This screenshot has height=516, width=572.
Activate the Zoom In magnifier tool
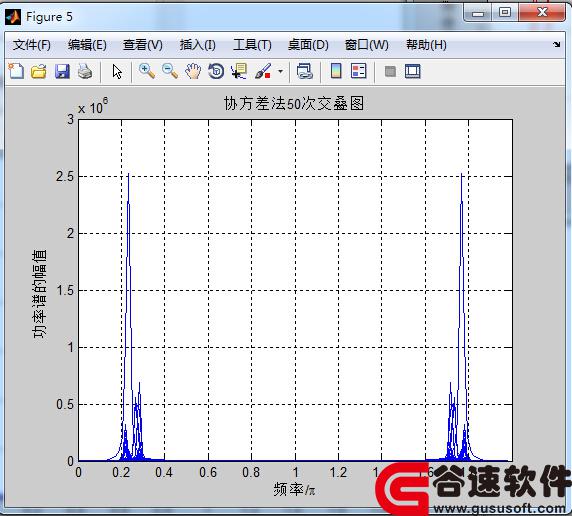pyautogui.click(x=147, y=71)
